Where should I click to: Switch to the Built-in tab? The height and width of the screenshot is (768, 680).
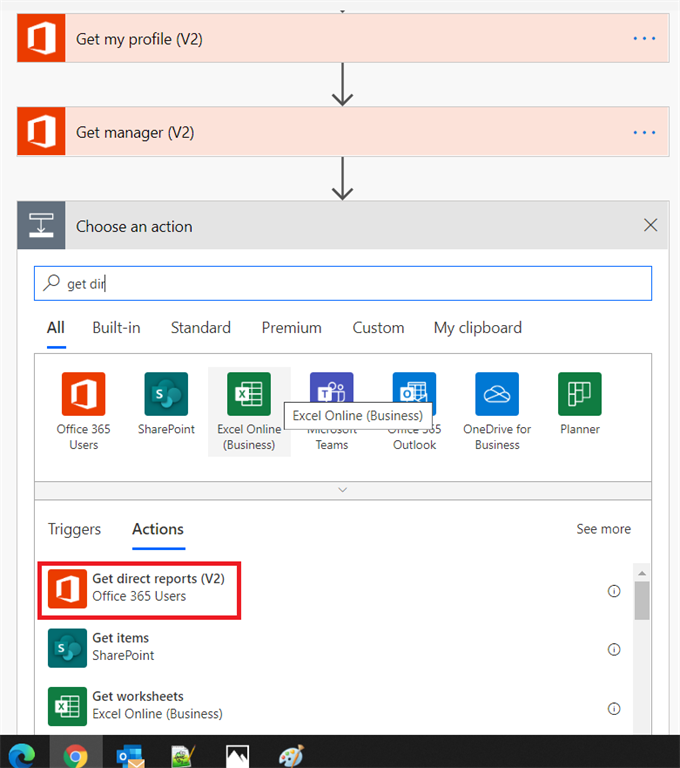(116, 328)
